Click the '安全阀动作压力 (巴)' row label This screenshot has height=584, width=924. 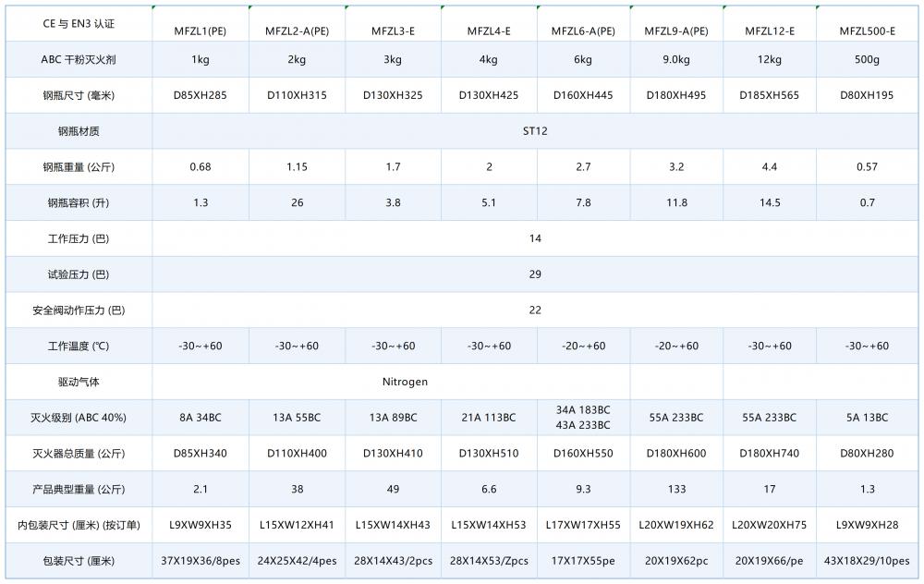pos(79,310)
